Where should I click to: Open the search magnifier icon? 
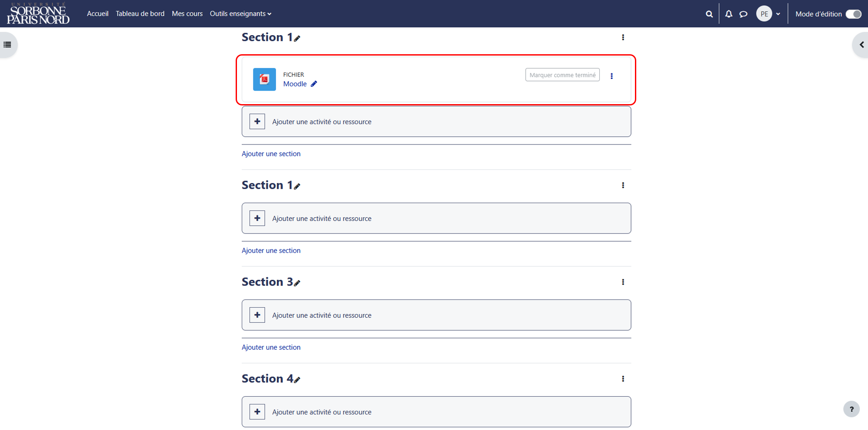click(709, 14)
